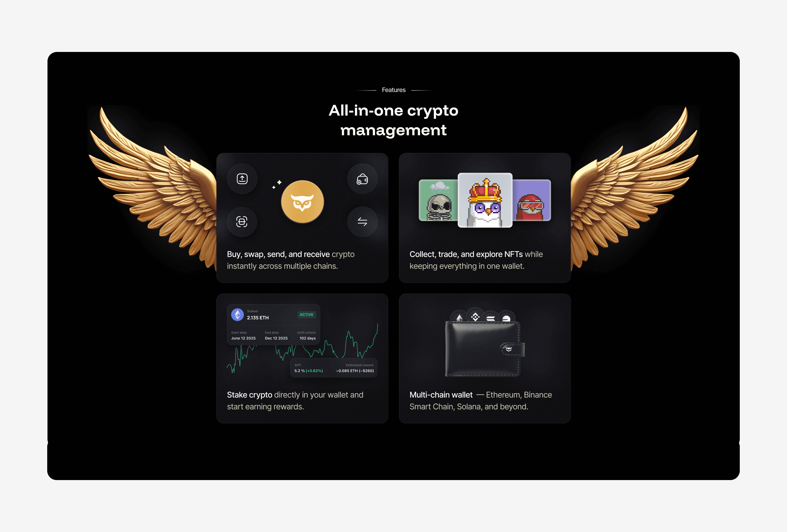Select the crowned penguin NFT thumbnail

tap(485, 200)
